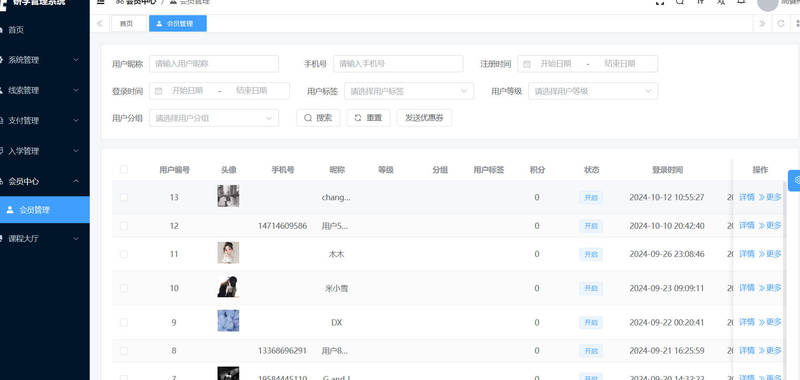Expand the 系统管理 sidebar menu
The image size is (800, 380).
pyautogui.click(x=44, y=60)
